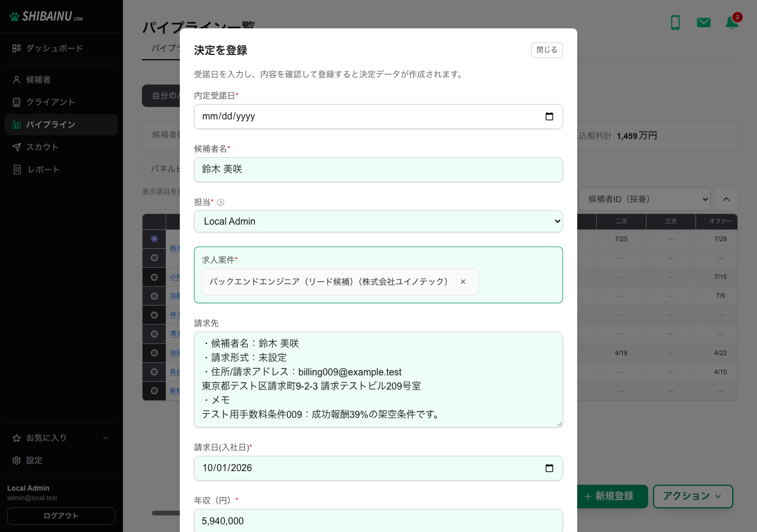Click the 1,459万円 gross profit value
The width and height of the screenshot is (757, 532).
coord(637,136)
